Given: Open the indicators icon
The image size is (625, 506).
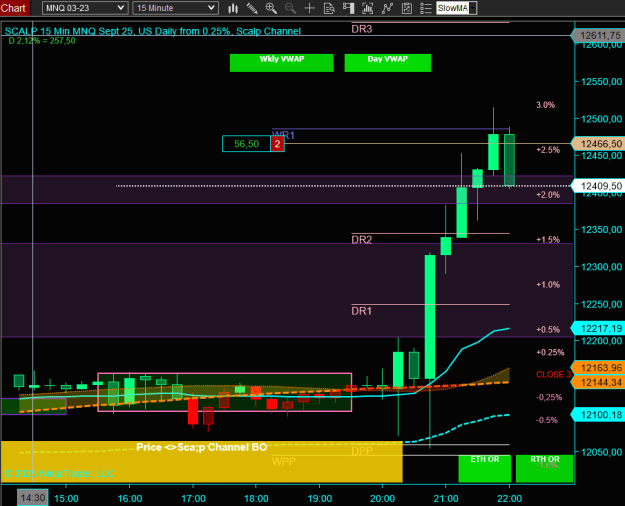Looking at the screenshot, I should coord(387,8).
